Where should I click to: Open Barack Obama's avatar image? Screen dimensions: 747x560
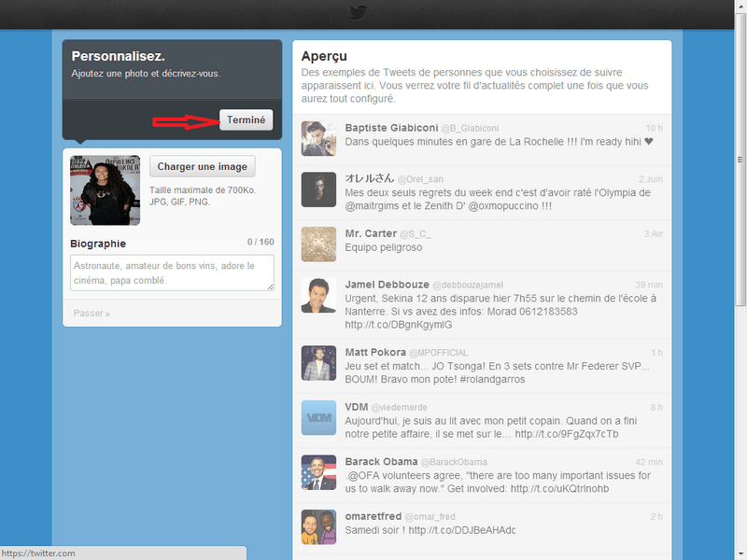tap(318, 472)
